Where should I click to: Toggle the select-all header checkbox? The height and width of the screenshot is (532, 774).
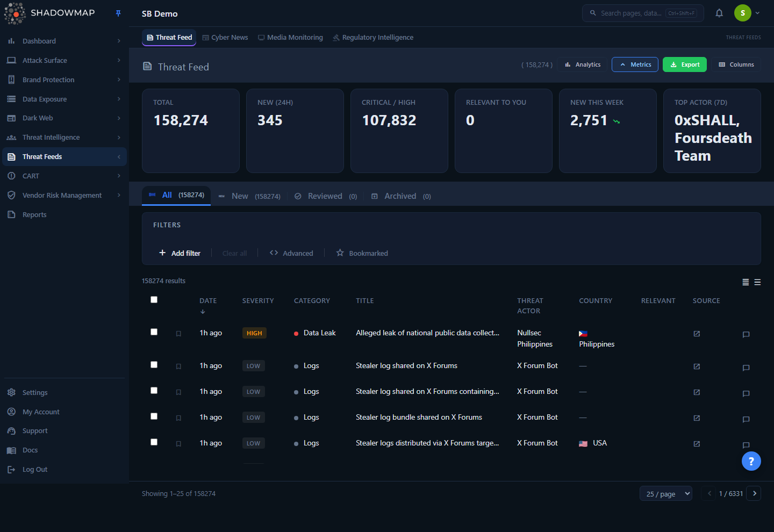coord(154,300)
